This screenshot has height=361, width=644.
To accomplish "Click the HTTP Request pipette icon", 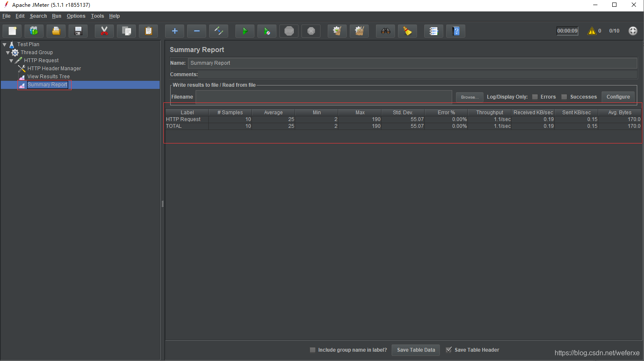I will pos(19,61).
